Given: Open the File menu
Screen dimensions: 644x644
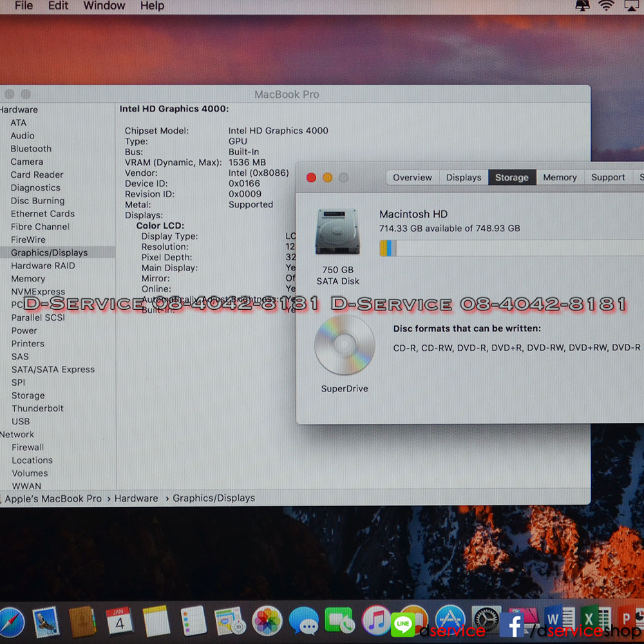Looking at the screenshot, I should point(24,6).
